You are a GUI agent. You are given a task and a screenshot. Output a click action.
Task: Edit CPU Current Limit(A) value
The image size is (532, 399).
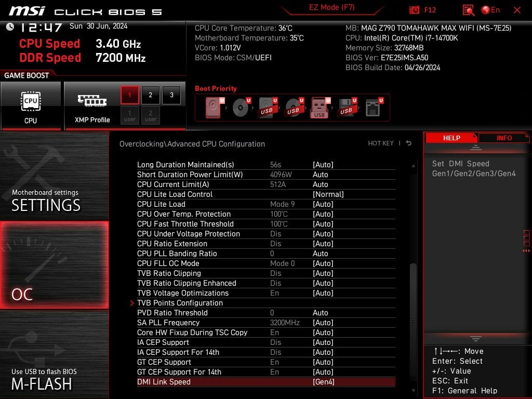(x=320, y=184)
